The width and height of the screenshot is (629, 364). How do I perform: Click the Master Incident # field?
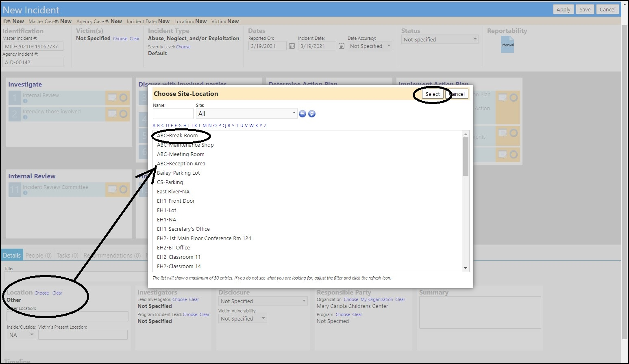(x=33, y=46)
